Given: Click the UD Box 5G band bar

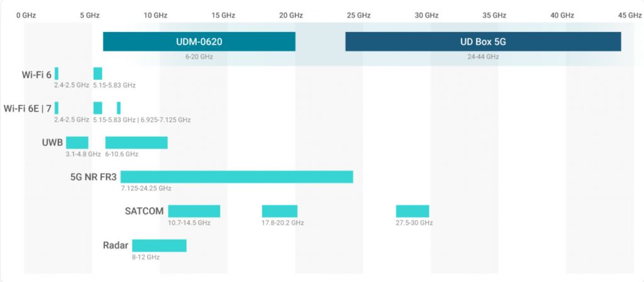Looking at the screenshot, I should pos(483,42).
